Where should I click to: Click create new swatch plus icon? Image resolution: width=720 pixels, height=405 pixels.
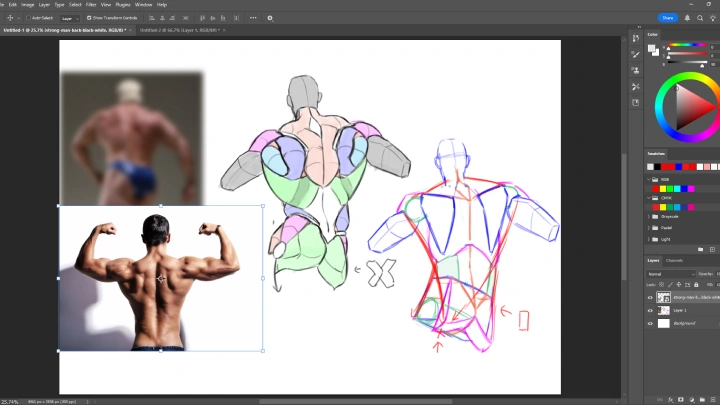(x=712, y=249)
